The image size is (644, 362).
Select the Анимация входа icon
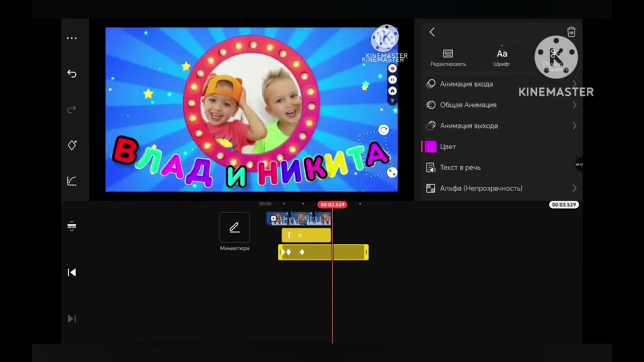point(431,84)
